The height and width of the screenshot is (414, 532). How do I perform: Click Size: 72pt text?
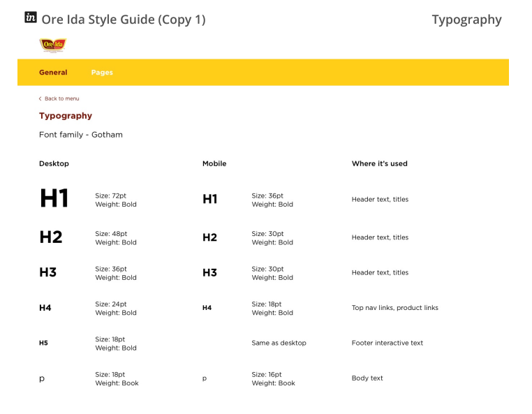click(110, 195)
